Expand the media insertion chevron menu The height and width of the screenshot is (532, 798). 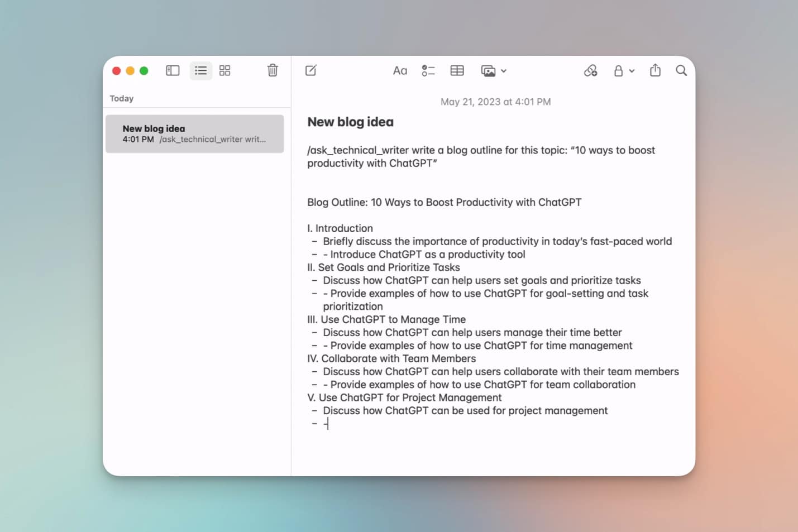[504, 71]
